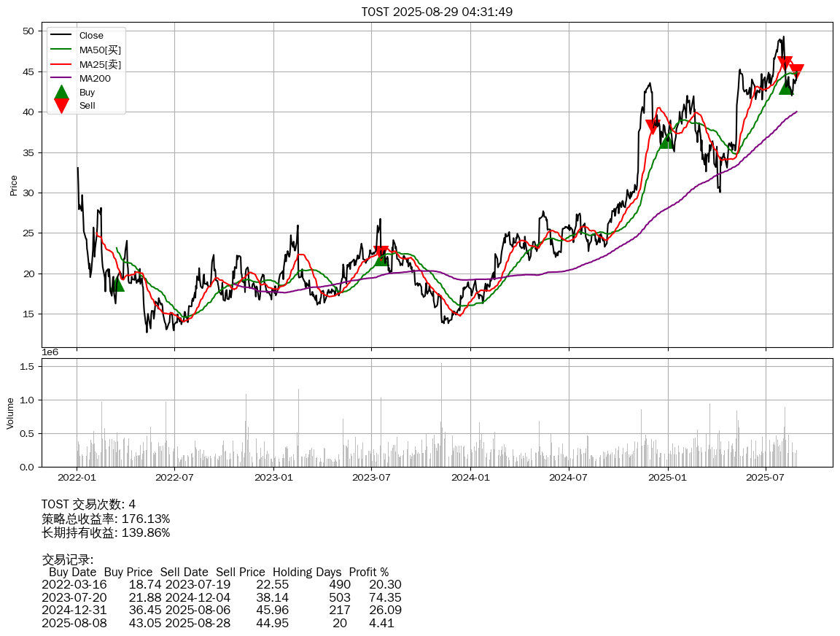Click the July 2023 overlapping buy/sell marker
The image size is (840, 636).
381,255
